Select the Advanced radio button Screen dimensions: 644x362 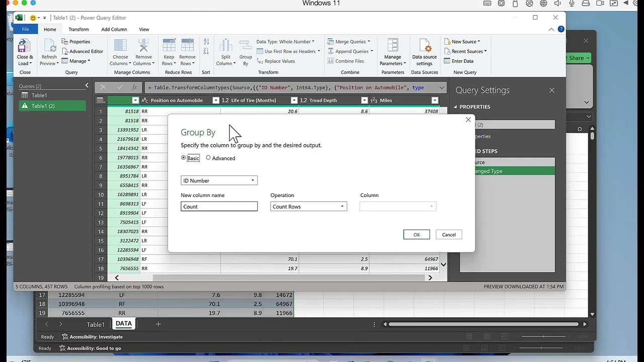[x=208, y=158]
